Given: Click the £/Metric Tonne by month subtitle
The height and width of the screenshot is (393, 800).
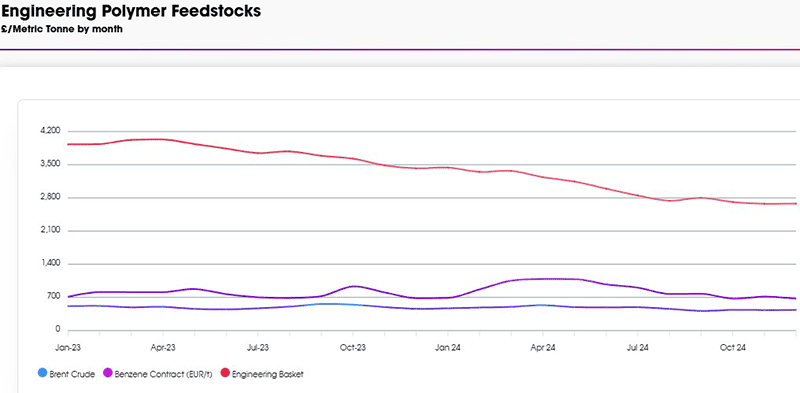Looking at the screenshot, I should [62, 30].
